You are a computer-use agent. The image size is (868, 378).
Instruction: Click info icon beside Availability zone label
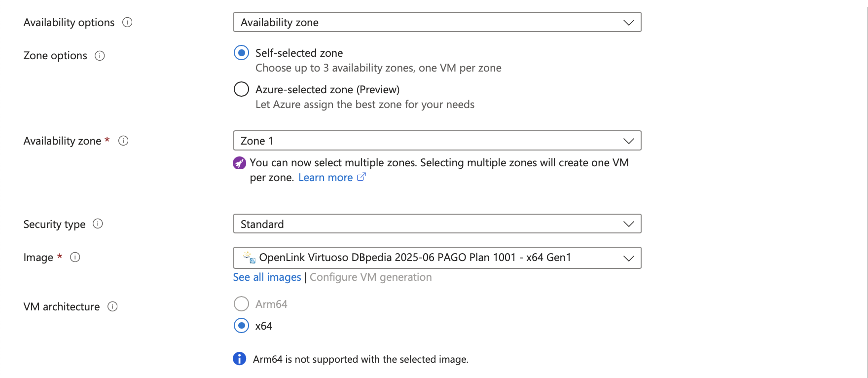pos(123,141)
